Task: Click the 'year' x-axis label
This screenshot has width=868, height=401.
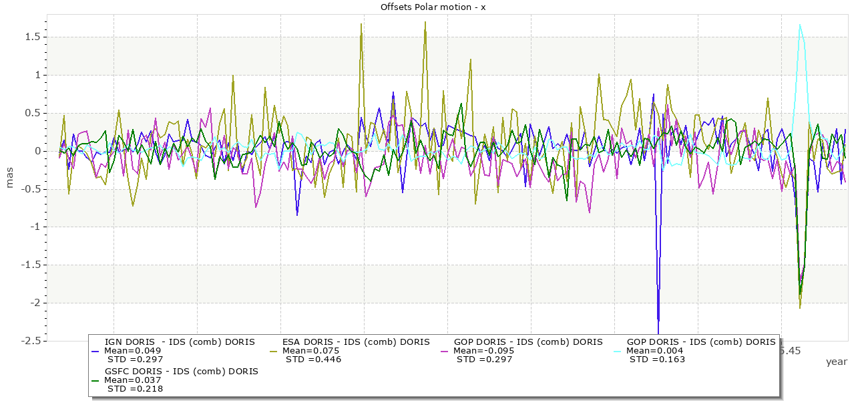Action: point(836,362)
